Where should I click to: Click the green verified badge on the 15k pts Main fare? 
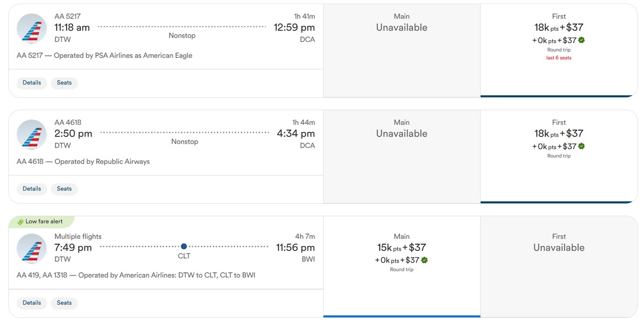(x=424, y=260)
